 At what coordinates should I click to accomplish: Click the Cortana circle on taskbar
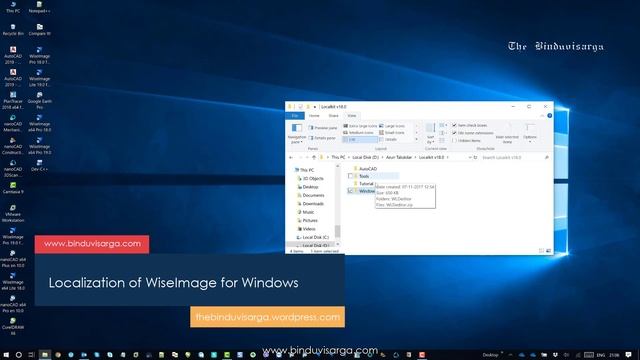tap(18, 355)
